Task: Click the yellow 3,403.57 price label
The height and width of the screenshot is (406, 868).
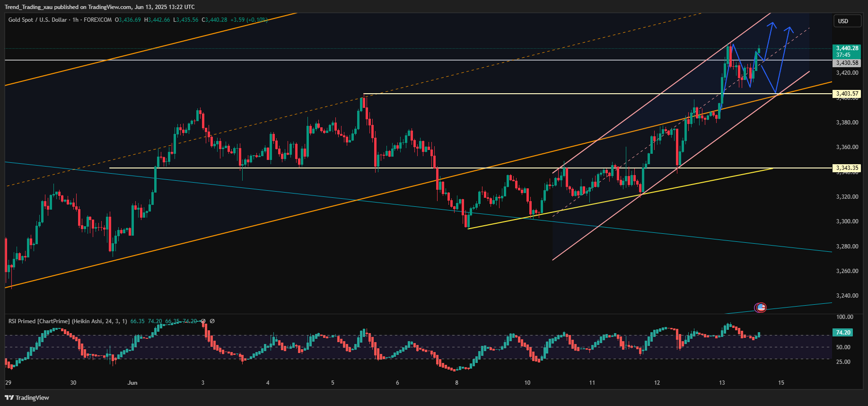Action: [847, 94]
